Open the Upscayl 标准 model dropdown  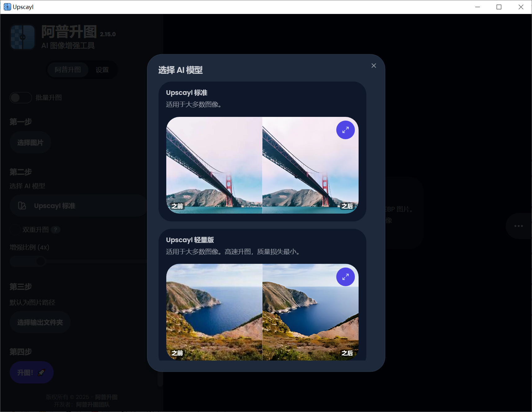click(x=78, y=206)
